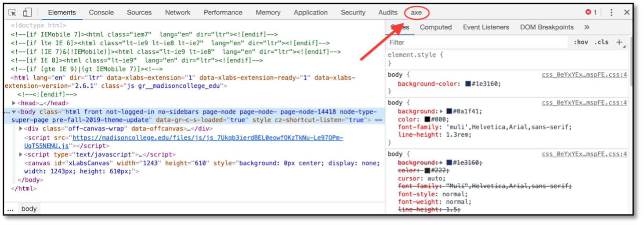The height and width of the screenshot is (225, 644).
Task: Open the Performance tab
Action: coord(223,12)
